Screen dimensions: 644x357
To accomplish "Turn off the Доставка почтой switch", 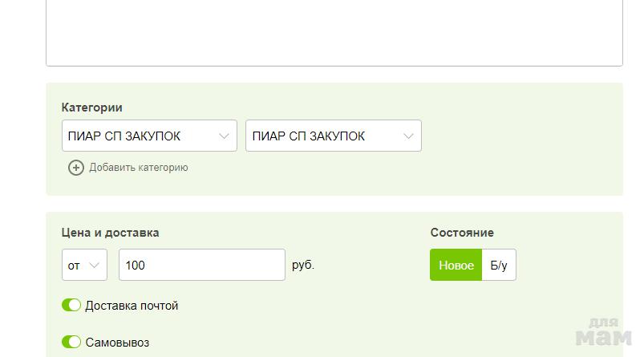I will (71, 306).
